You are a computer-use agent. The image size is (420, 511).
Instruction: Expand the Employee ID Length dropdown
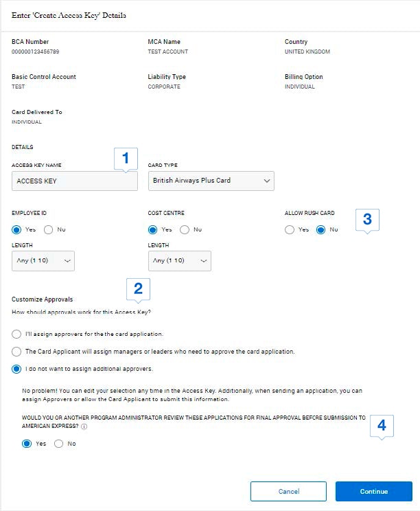click(43, 261)
